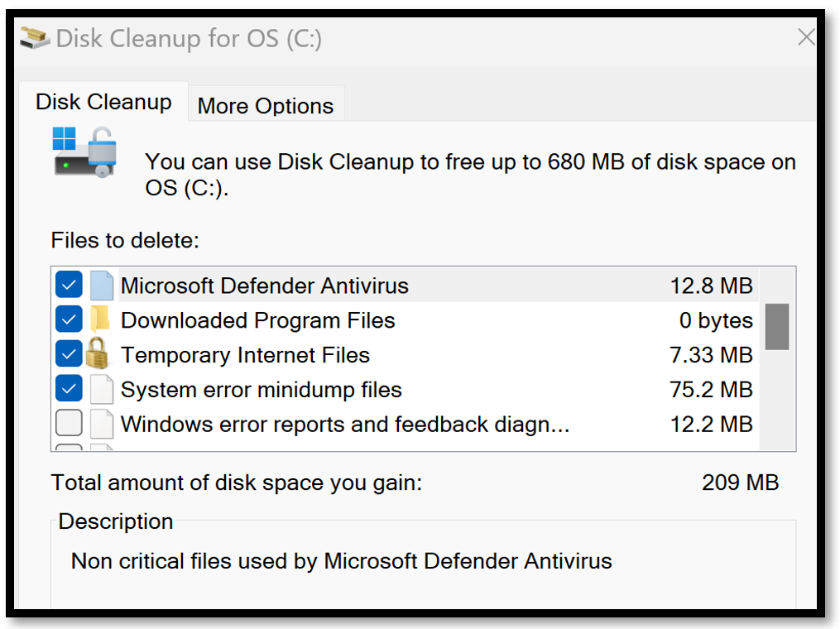
Task: Switch to the More Options tab
Action: coord(265,105)
